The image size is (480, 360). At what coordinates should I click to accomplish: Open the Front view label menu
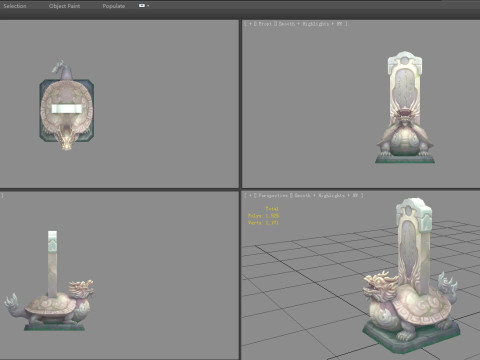(265, 24)
